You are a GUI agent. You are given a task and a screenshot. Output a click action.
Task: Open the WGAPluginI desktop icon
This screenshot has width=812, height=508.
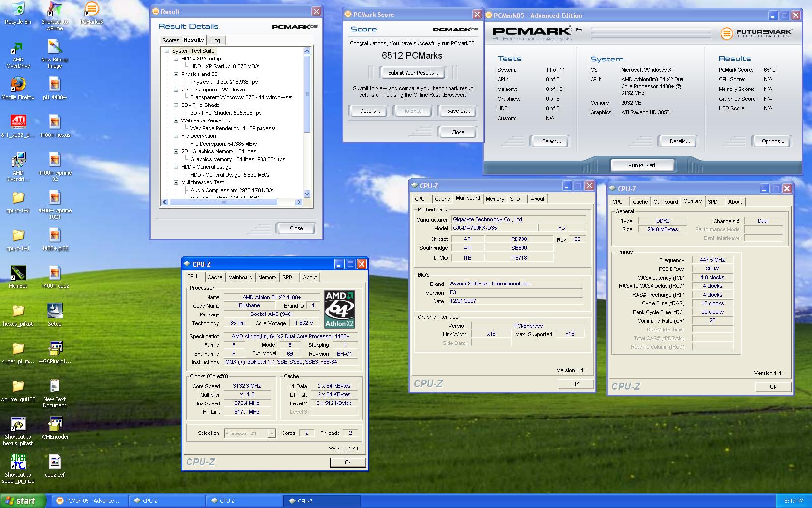pos(55,353)
